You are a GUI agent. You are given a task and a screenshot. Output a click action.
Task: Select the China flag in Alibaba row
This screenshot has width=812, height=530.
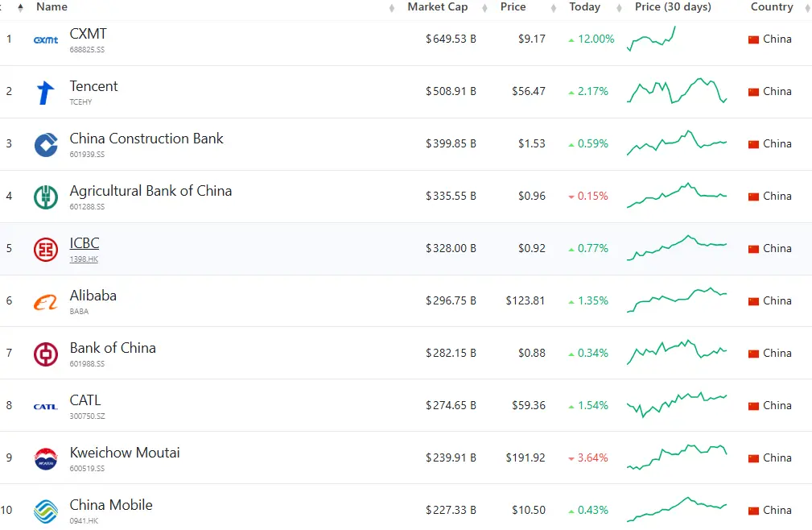pyautogui.click(x=753, y=301)
